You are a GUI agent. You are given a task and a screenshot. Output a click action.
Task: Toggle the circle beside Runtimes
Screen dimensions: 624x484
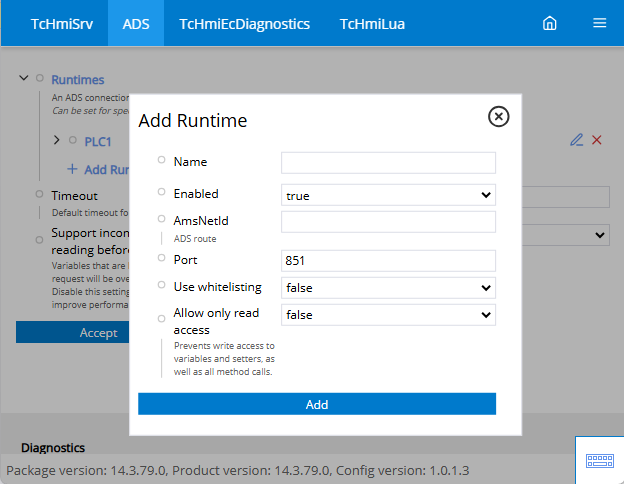point(39,78)
